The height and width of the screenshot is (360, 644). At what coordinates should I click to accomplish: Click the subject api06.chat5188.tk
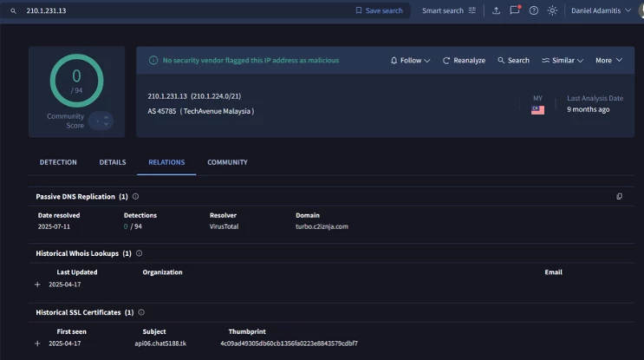[160, 344]
